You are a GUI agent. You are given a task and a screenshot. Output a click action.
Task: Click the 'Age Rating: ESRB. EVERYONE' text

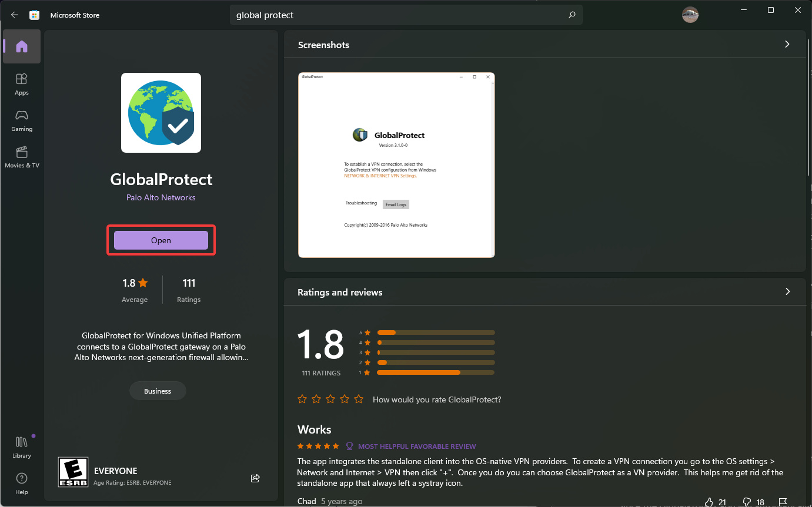pyautogui.click(x=132, y=483)
